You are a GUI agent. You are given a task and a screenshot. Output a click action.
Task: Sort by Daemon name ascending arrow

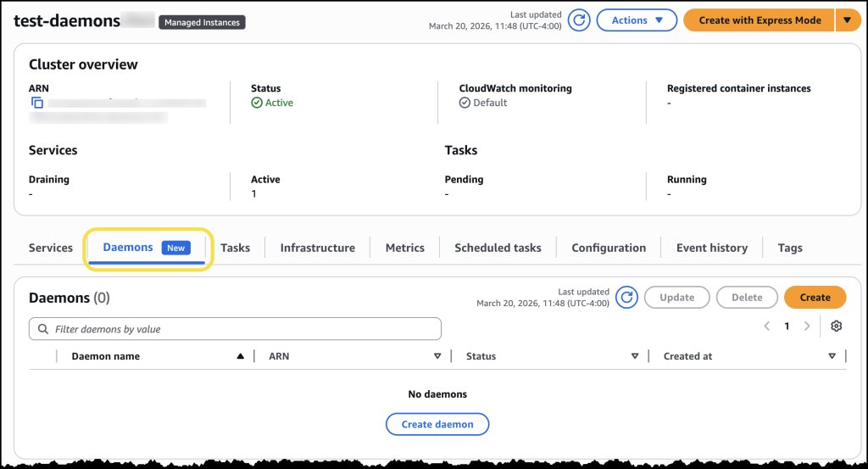(241, 357)
